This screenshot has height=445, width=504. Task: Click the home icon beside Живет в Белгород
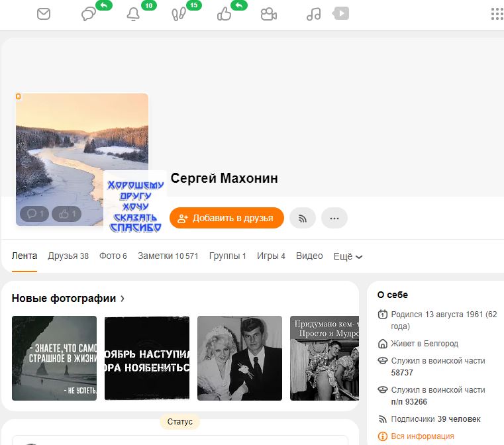coord(383,344)
